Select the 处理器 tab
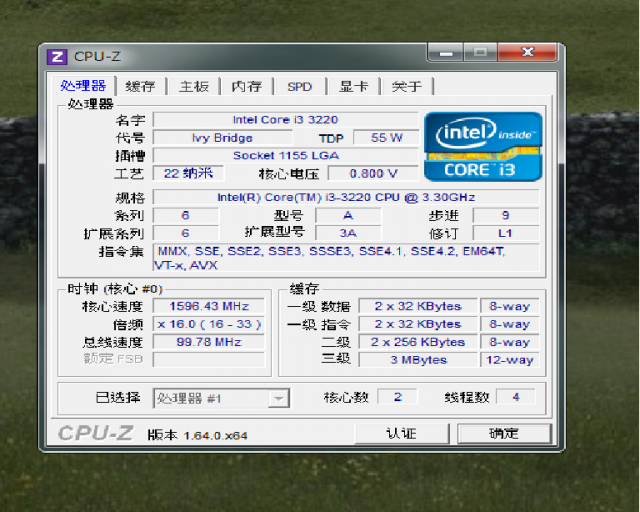Viewport: 640px width, 512px height. point(83,86)
